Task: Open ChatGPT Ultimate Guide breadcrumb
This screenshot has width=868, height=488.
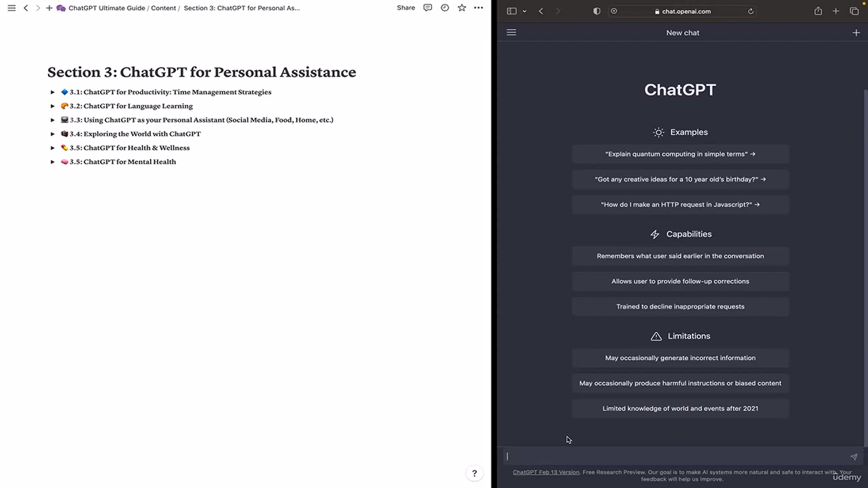Action: [x=107, y=8]
